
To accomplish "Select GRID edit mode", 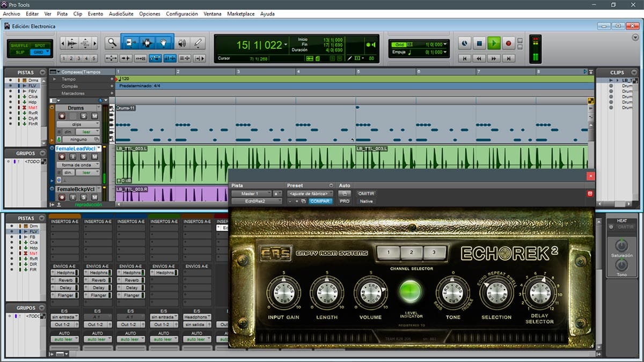I will (x=40, y=52).
